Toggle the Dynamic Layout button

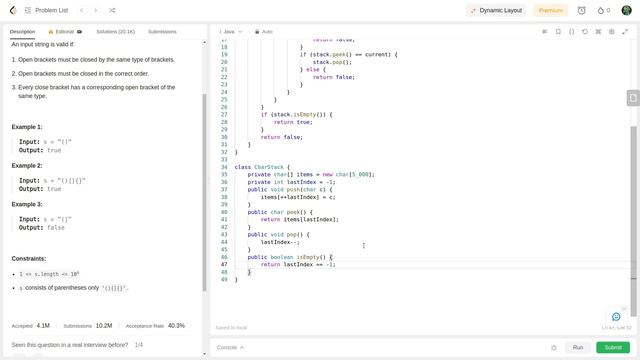click(496, 10)
